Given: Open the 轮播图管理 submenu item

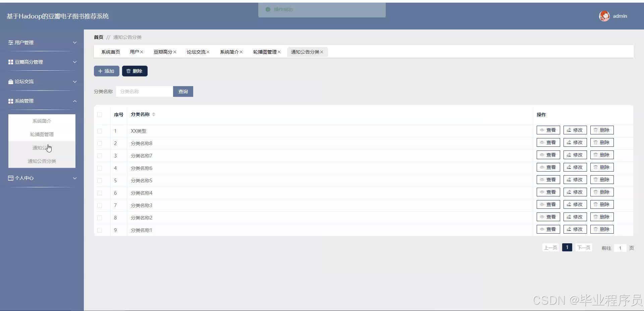Looking at the screenshot, I should pos(42,134).
